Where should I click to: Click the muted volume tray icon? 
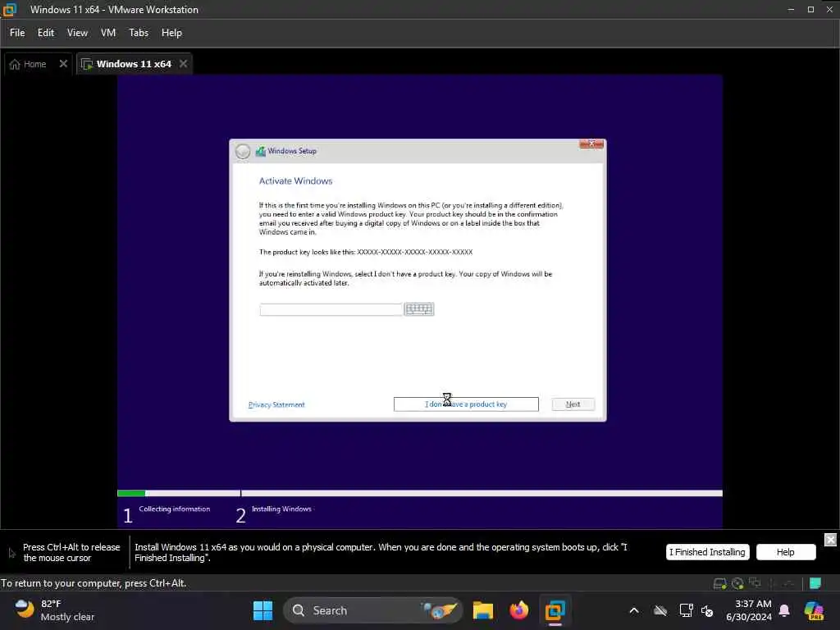pyautogui.click(x=707, y=610)
